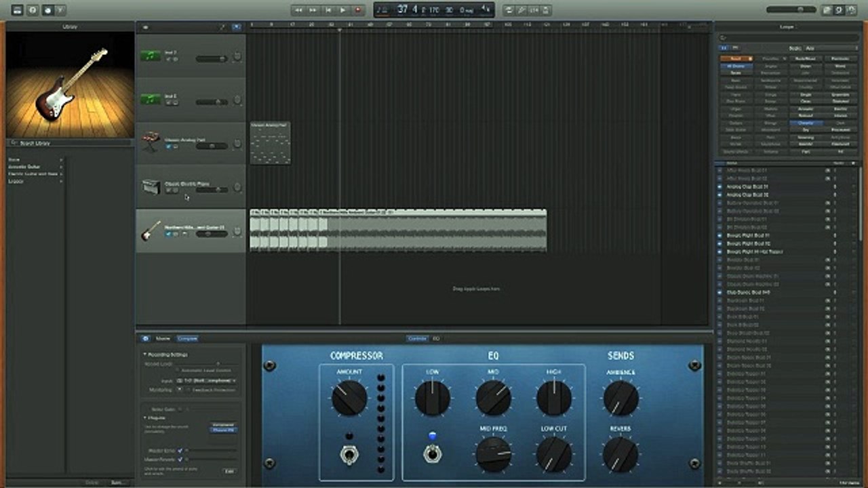Toggle the Smart Controls button
The image size is (868, 488).
point(47,10)
